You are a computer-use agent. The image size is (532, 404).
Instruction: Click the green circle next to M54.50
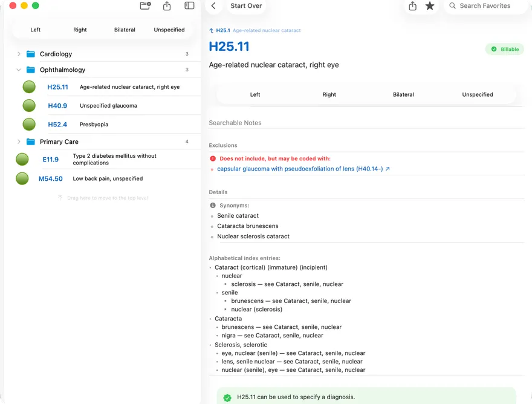click(22, 178)
